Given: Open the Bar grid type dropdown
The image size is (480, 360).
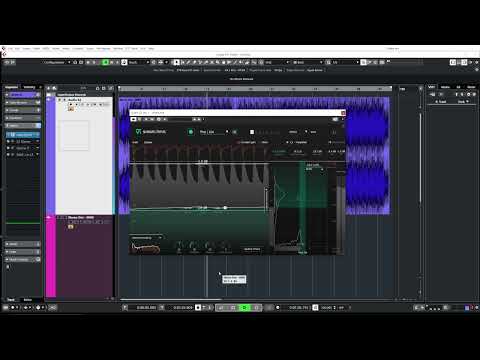Looking at the screenshot, I should pos(307,62).
